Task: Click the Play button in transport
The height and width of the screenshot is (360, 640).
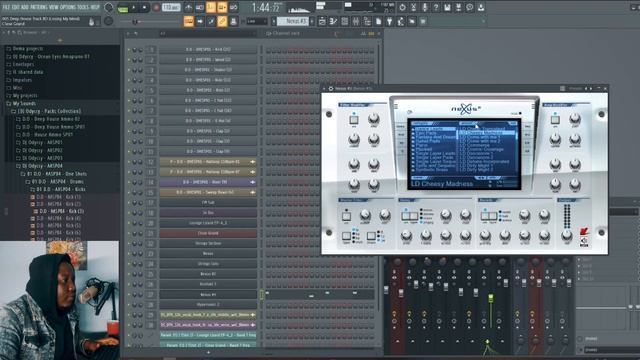Action: point(133,7)
